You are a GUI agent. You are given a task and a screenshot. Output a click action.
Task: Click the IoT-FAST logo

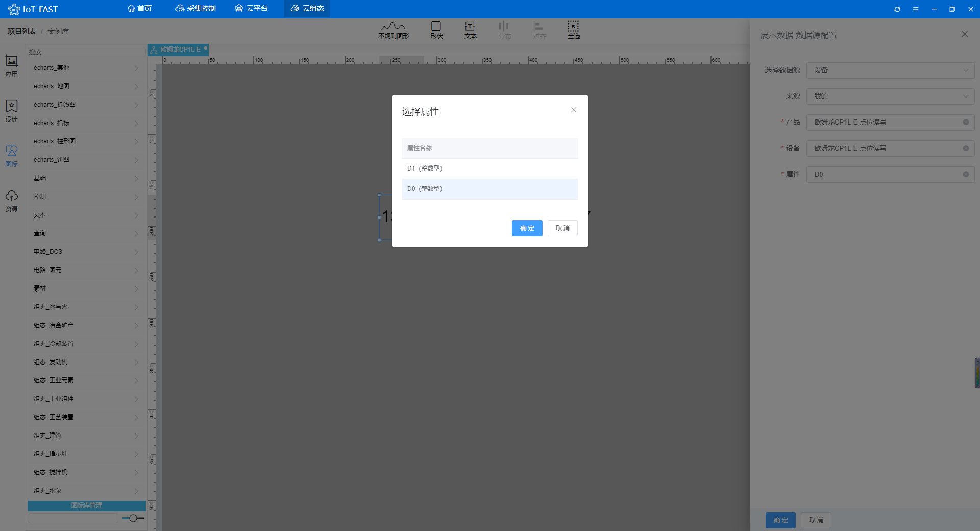pyautogui.click(x=33, y=9)
